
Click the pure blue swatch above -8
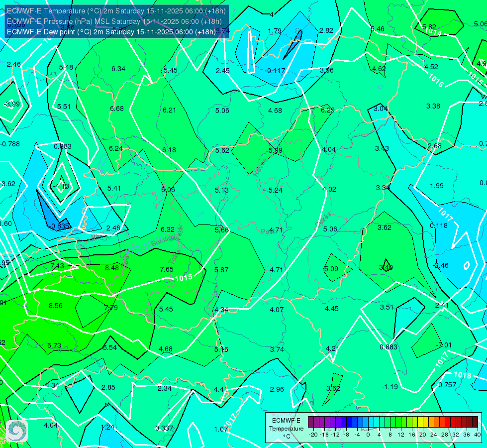(349, 422)
